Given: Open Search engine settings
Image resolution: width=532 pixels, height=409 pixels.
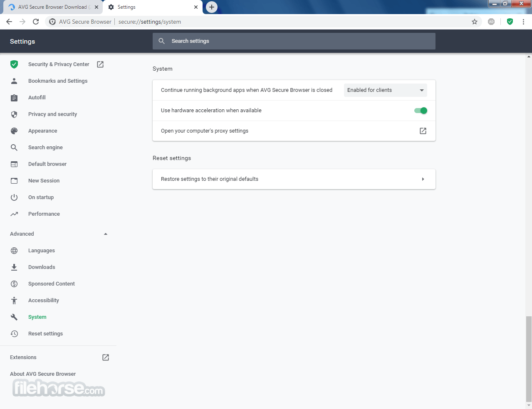Looking at the screenshot, I should coord(45,148).
